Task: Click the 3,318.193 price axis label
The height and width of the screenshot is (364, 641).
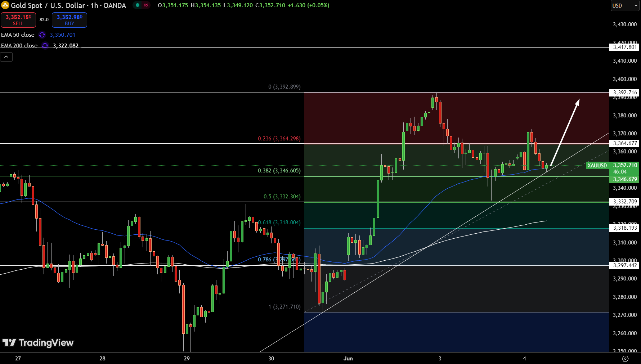Action: point(625,228)
